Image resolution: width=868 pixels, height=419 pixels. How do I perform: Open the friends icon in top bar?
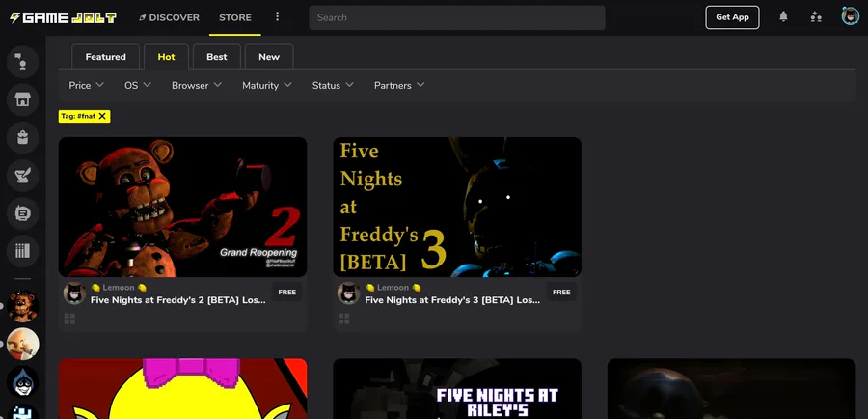pyautogui.click(x=816, y=17)
